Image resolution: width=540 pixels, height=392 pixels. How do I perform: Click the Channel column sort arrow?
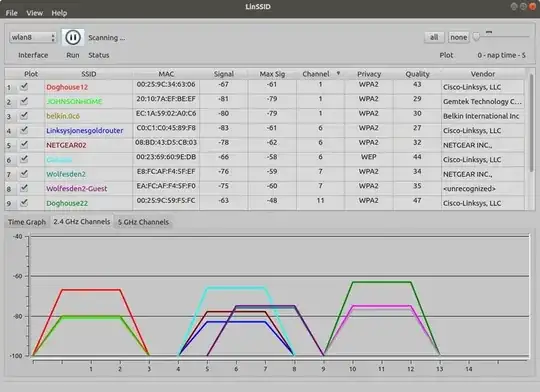click(x=338, y=73)
